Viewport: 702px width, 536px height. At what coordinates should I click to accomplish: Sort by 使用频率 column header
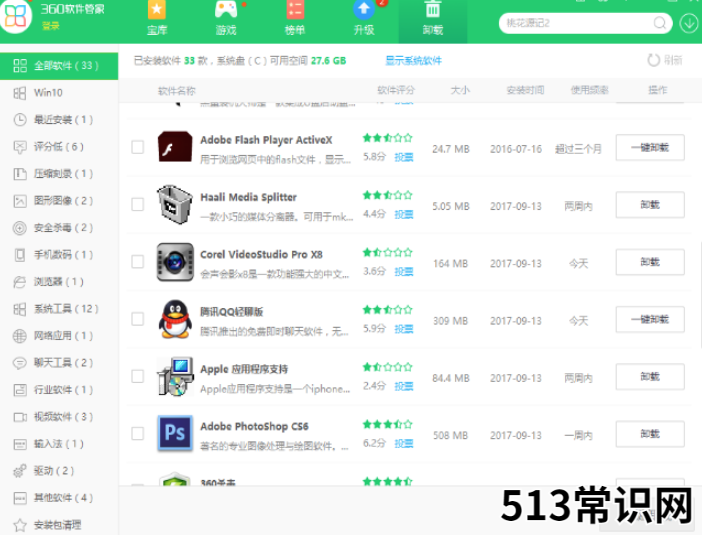click(x=590, y=90)
